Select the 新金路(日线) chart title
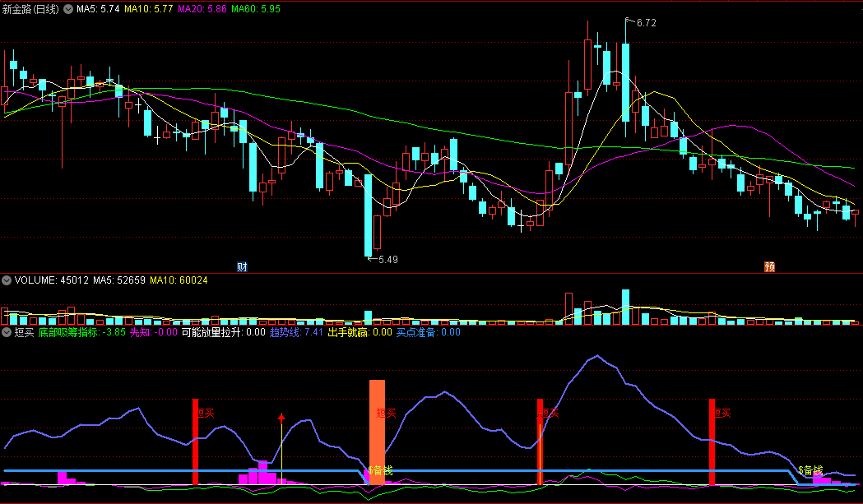Image resolution: width=863 pixels, height=504 pixels. pyautogui.click(x=30, y=9)
